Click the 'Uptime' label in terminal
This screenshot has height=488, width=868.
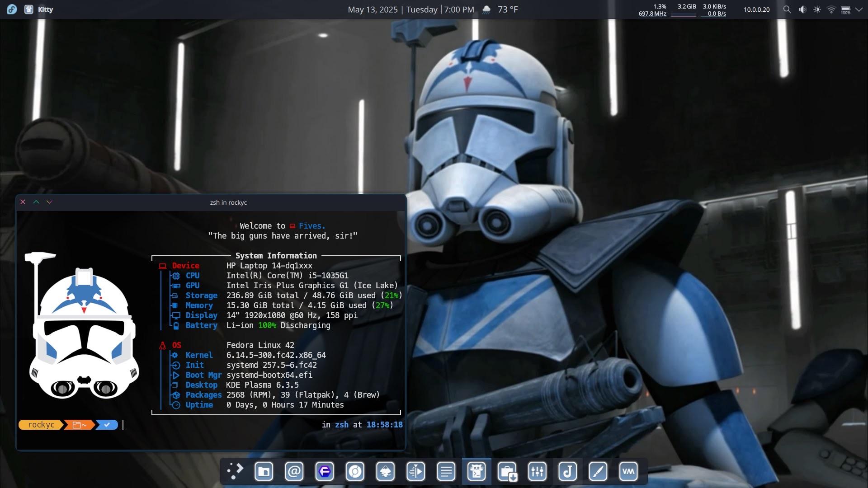pos(199,405)
